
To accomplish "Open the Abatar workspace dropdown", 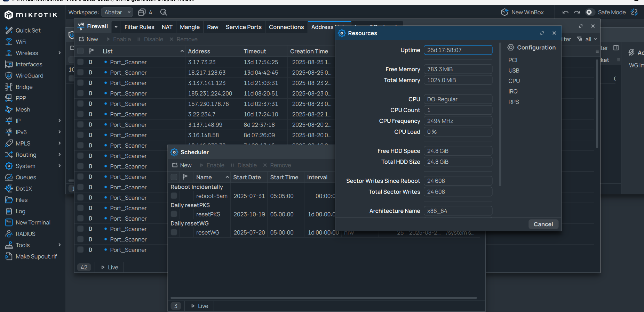I will [x=117, y=13].
